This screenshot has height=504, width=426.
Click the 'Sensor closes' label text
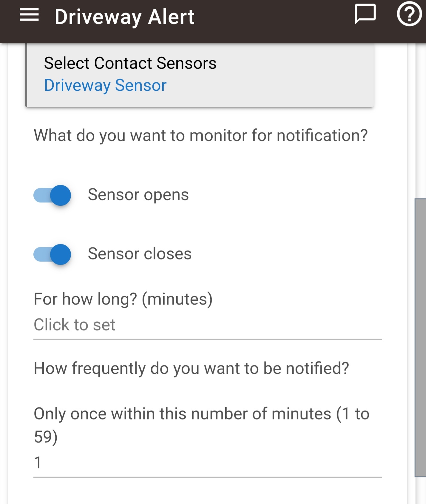(140, 254)
